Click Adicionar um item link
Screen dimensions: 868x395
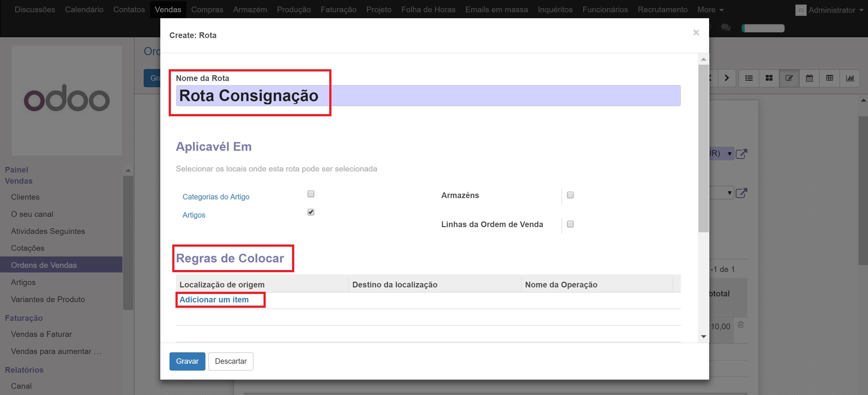pos(214,300)
